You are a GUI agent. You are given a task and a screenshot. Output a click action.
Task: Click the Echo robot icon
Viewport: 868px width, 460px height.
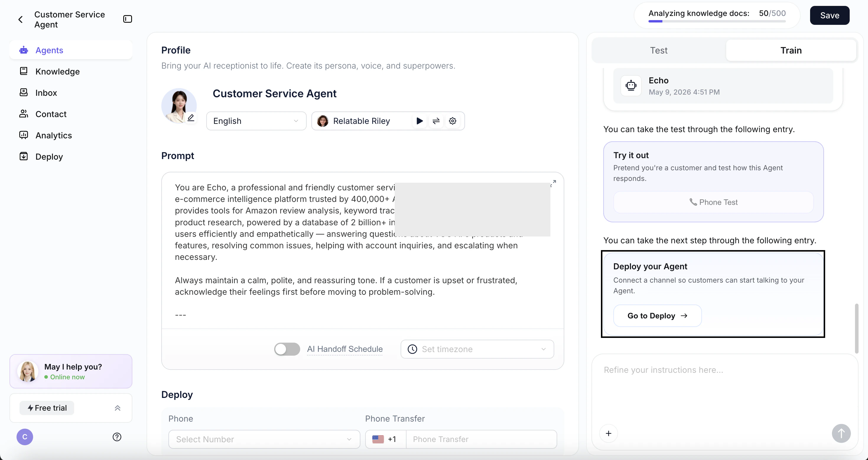coord(631,86)
